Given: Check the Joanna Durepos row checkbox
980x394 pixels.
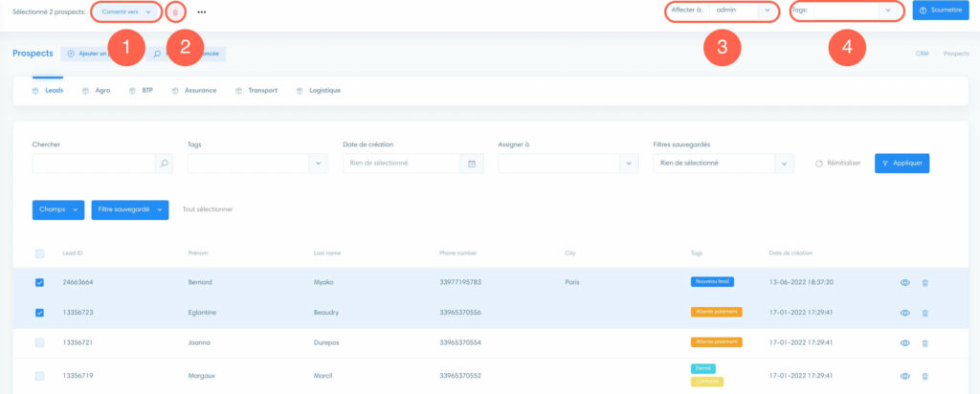Looking at the screenshot, I should [x=39, y=342].
